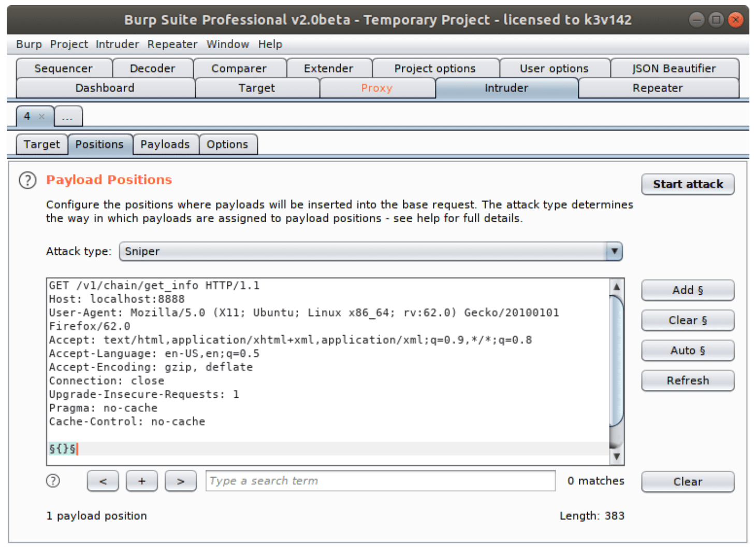Go to next search match button
Image resolution: width=756 pixels, height=548 pixels.
tap(181, 481)
